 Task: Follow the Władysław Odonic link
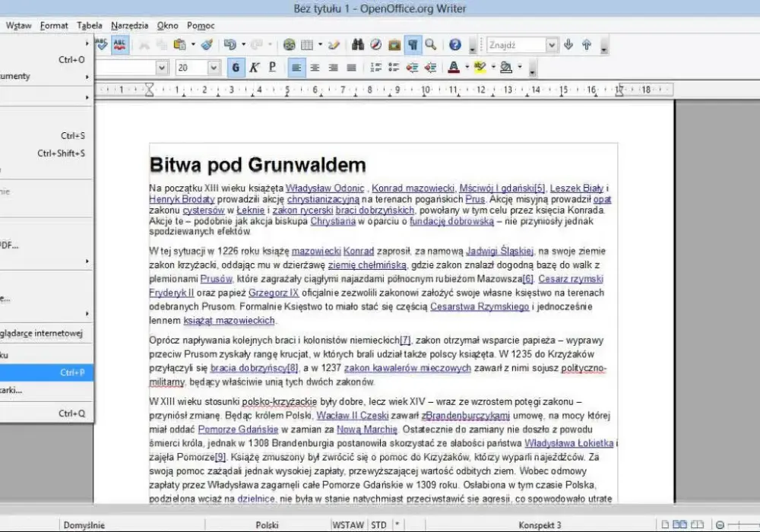coord(325,188)
